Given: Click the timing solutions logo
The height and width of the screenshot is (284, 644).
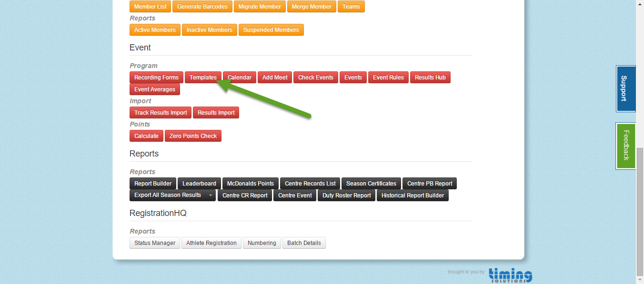Looking at the screenshot, I should (510, 274).
